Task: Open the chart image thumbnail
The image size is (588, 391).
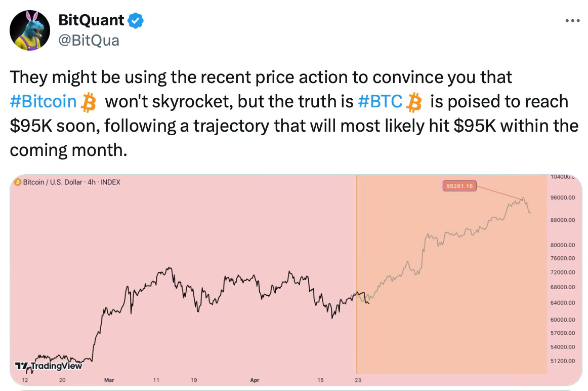Action: click(296, 280)
